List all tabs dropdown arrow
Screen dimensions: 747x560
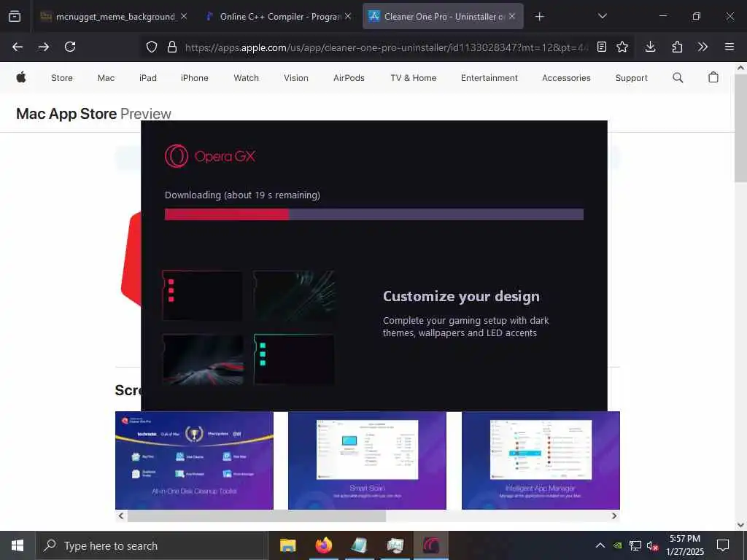click(603, 16)
